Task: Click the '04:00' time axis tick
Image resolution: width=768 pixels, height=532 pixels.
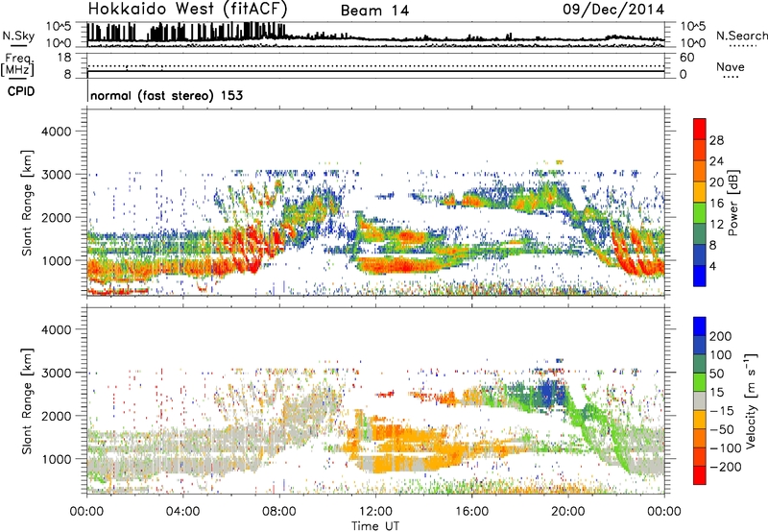Action: click(182, 512)
